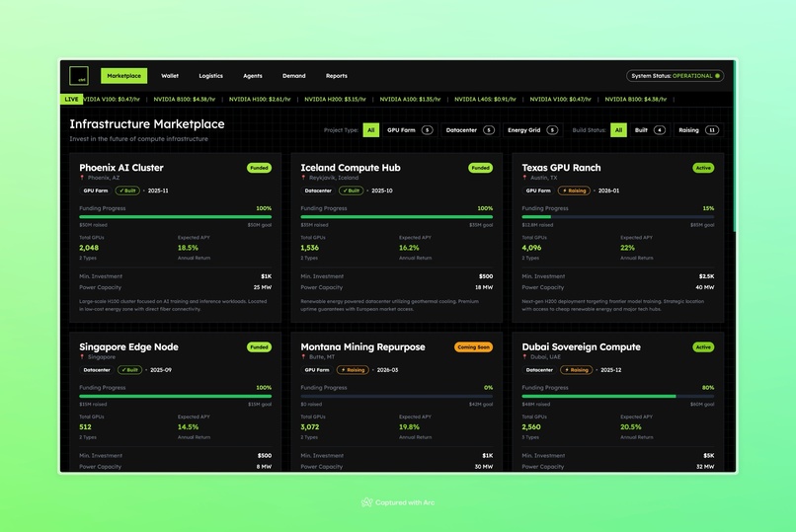Viewport: 796px width, 532px height.
Task: Click the LIVE ticker badge
Action: [x=71, y=99]
